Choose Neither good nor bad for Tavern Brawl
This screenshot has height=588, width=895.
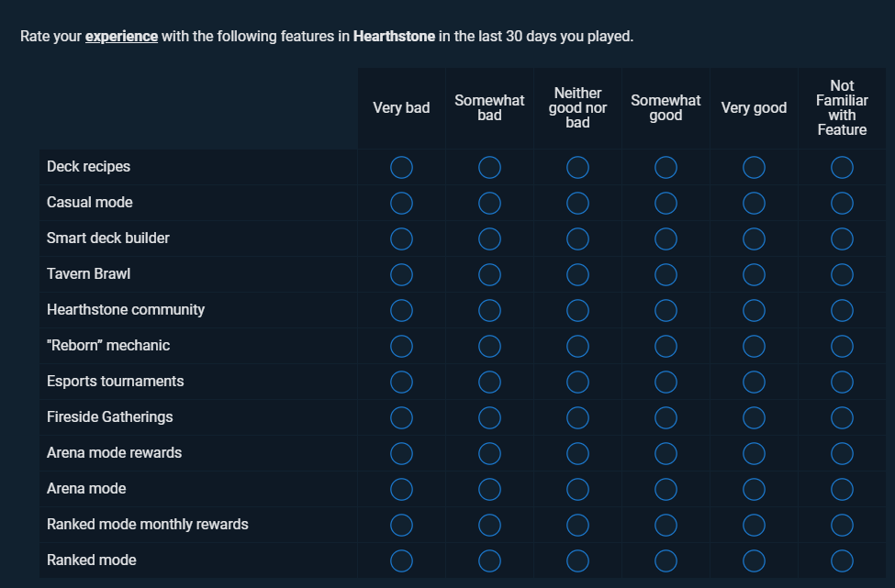pyautogui.click(x=577, y=275)
